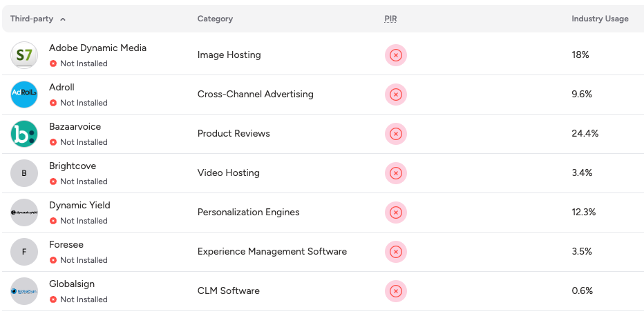The width and height of the screenshot is (644, 316).
Task: Click the Industry Usage column header
Action: (x=600, y=19)
